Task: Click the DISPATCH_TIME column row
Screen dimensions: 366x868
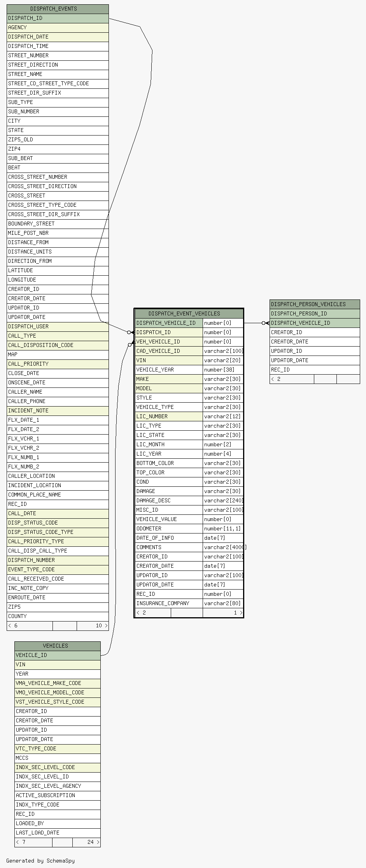Action: [x=58, y=46]
